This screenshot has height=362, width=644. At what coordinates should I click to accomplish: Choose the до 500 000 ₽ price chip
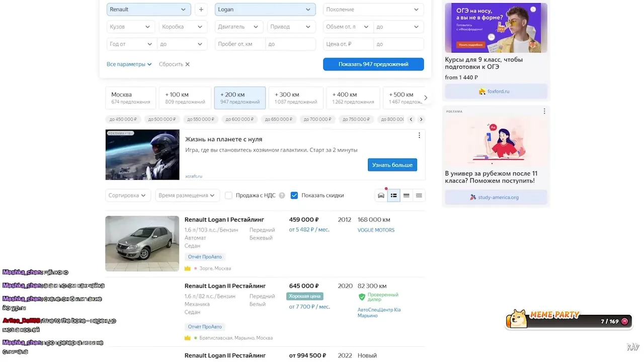pyautogui.click(x=162, y=119)
